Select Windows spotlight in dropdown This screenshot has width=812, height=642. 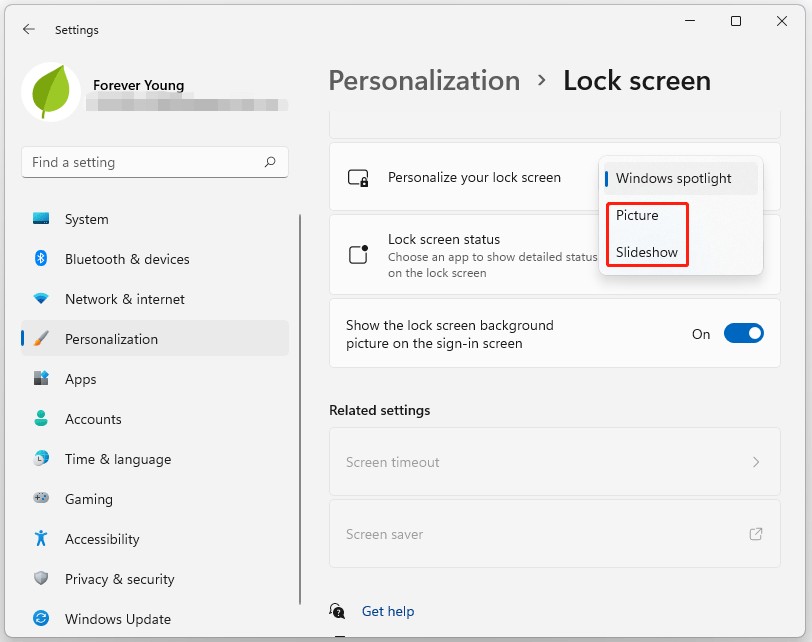coord(680,179)
